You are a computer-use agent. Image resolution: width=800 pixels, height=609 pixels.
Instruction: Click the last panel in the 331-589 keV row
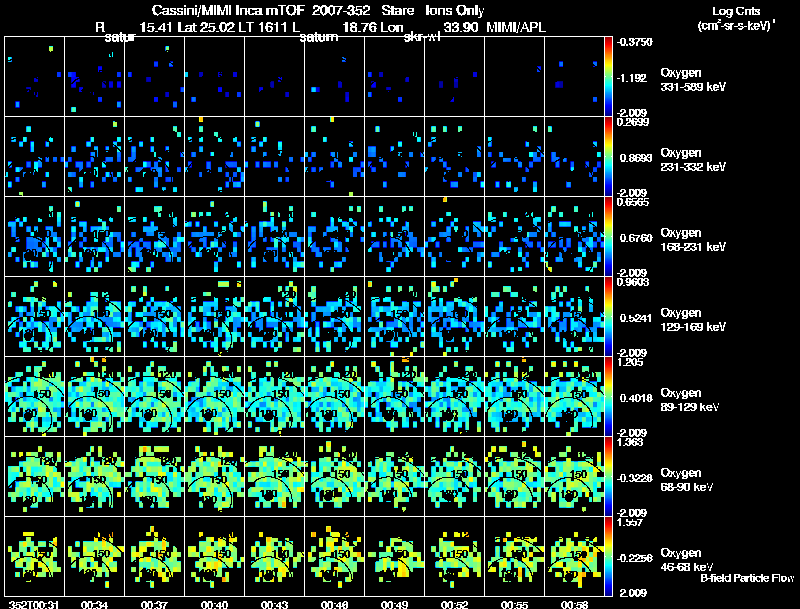[575, 76]
